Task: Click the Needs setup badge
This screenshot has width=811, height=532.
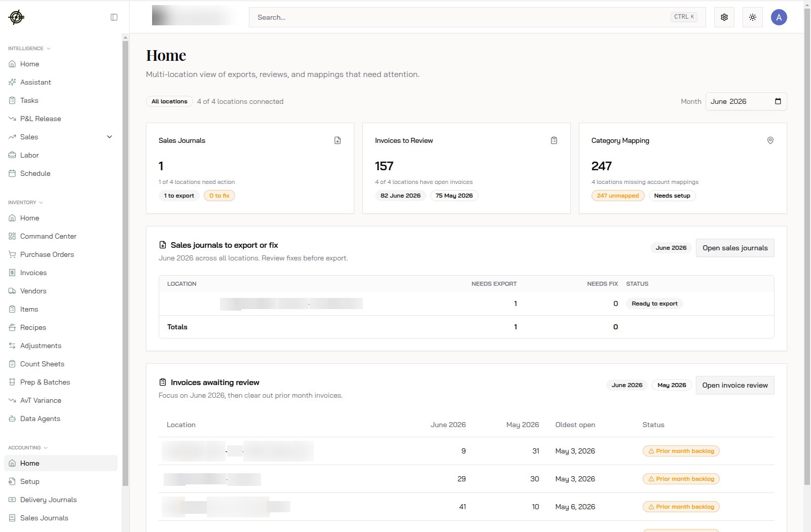Action: (x=672, y=196)
